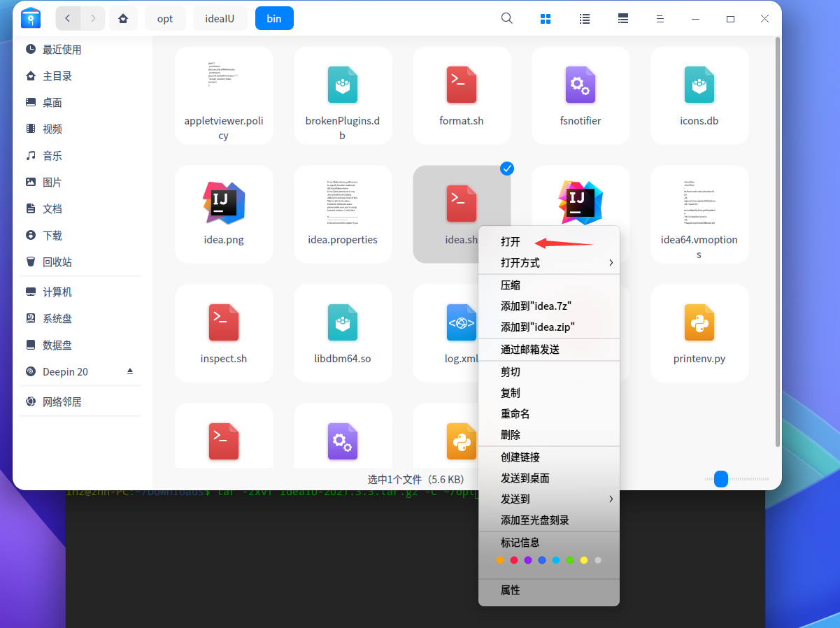Image resolution: width=840 pixels, height=628 pixels.
Task: Choose 添加到"idea.7z" menu entry
Action: (549, 306)
